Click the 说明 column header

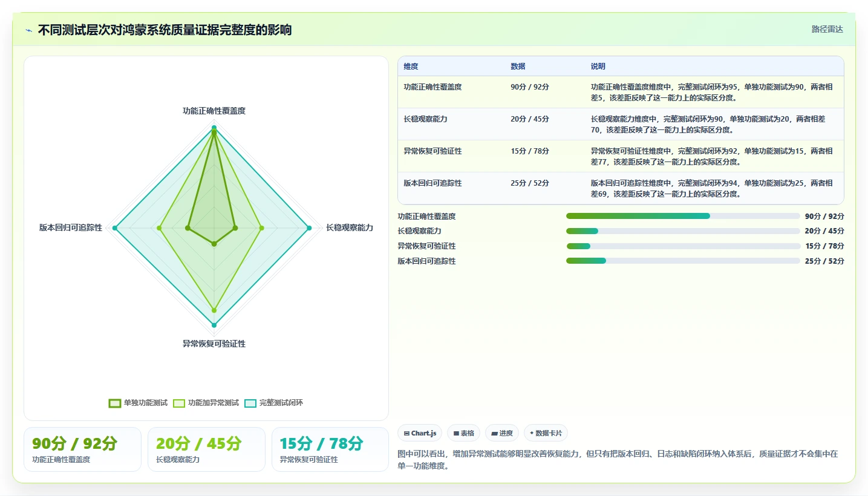(x=598, y=67)
